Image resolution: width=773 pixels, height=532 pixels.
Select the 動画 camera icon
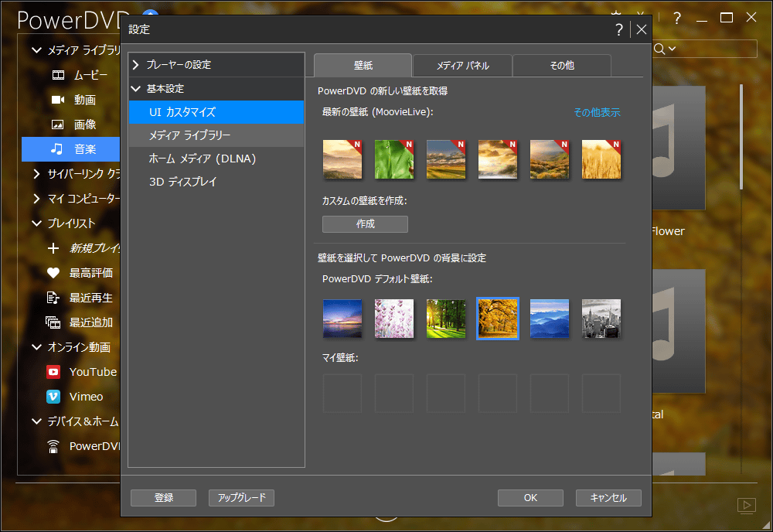pyautogui.click(x=58, y=100)
